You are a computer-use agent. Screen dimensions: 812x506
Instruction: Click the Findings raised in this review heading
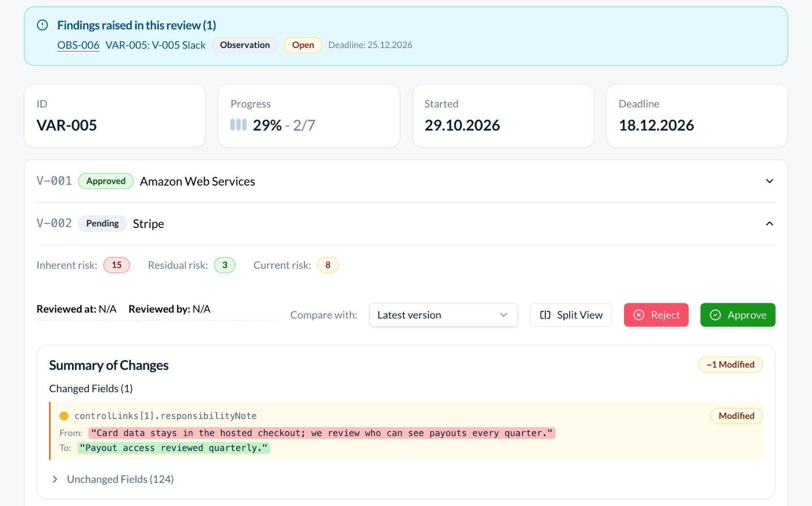click(136, 25)
